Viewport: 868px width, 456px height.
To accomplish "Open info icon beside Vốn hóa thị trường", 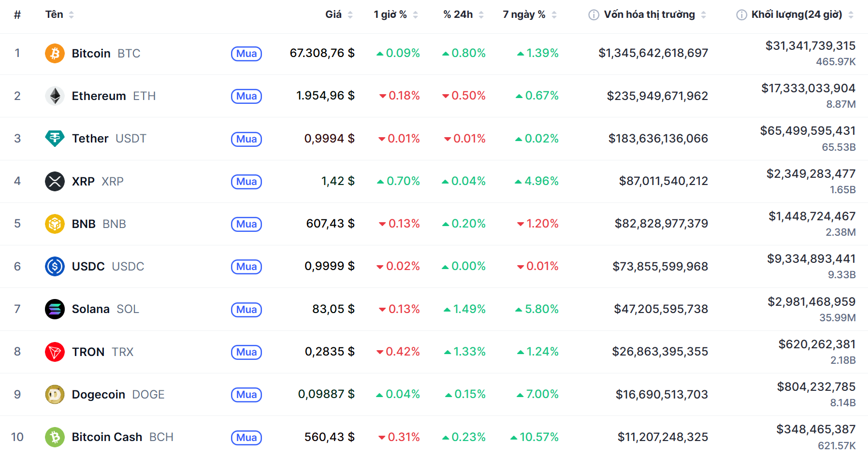I will pos(593,15).
